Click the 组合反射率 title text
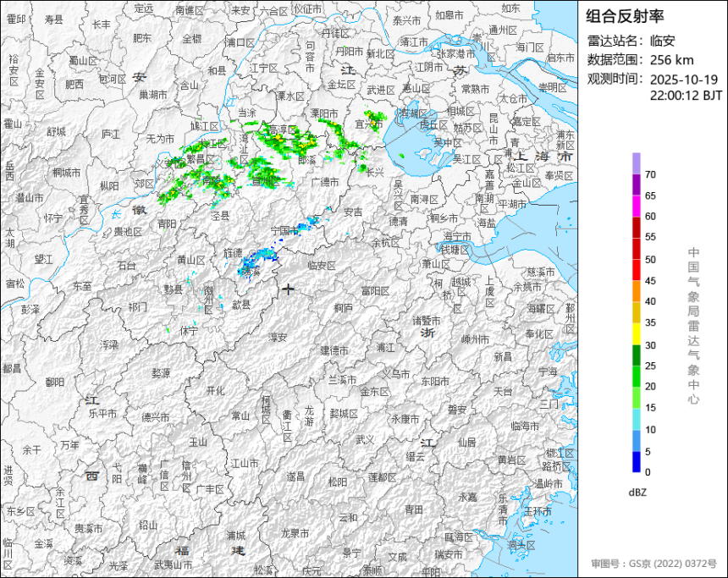This screenshot has height=578, width=728. tap(625, 16)
